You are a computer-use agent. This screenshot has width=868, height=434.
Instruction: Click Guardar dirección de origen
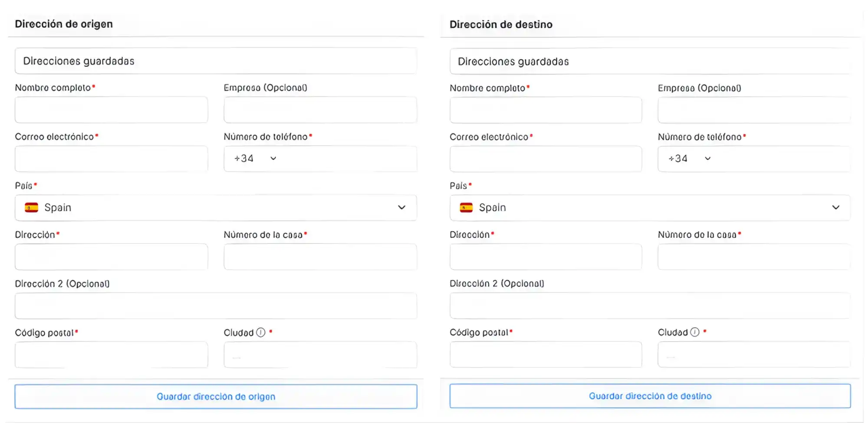216,396
